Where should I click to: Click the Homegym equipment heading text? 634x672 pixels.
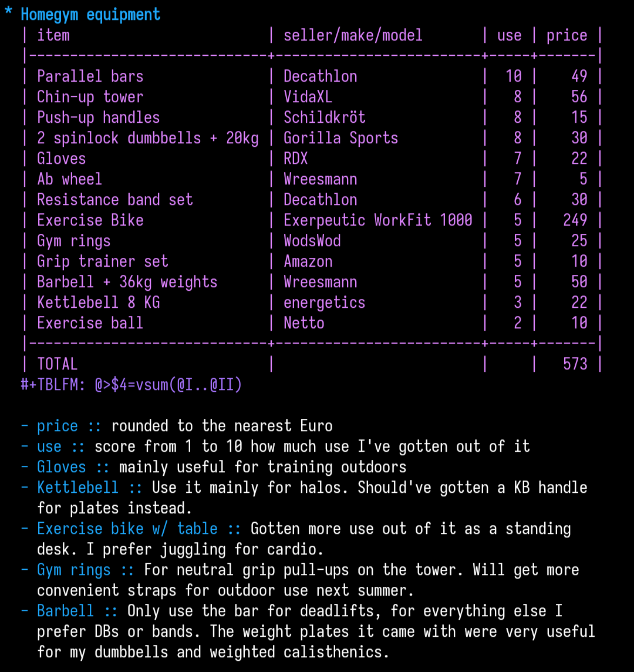point(90,15)
